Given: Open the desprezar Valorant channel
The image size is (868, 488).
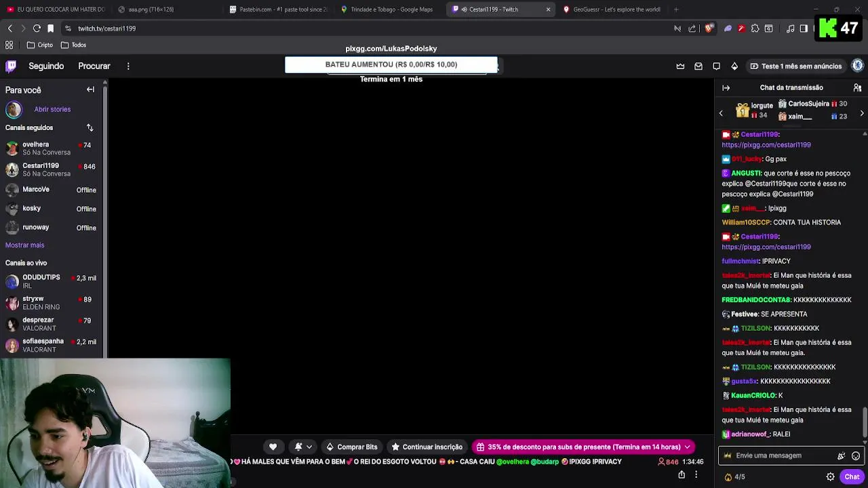Looking at the screenshot, I should 52,324.
